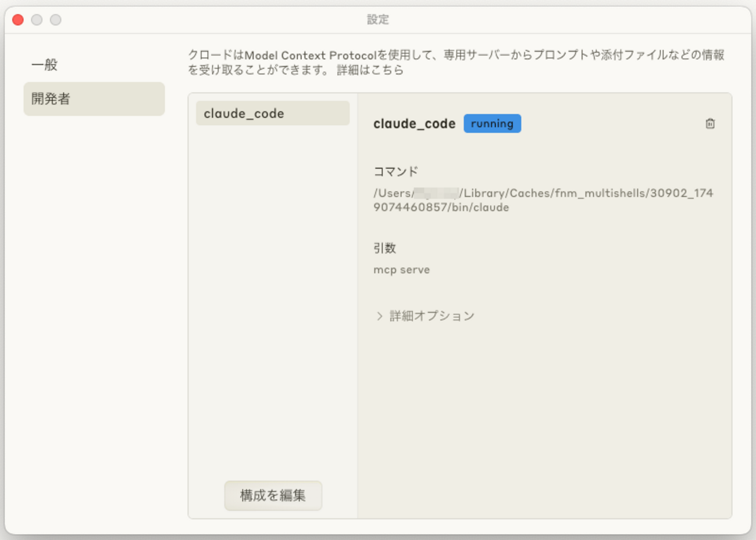Close the settings window with red button
The image size is (756, 540).
pyautogui.click(x=18, y=20)
